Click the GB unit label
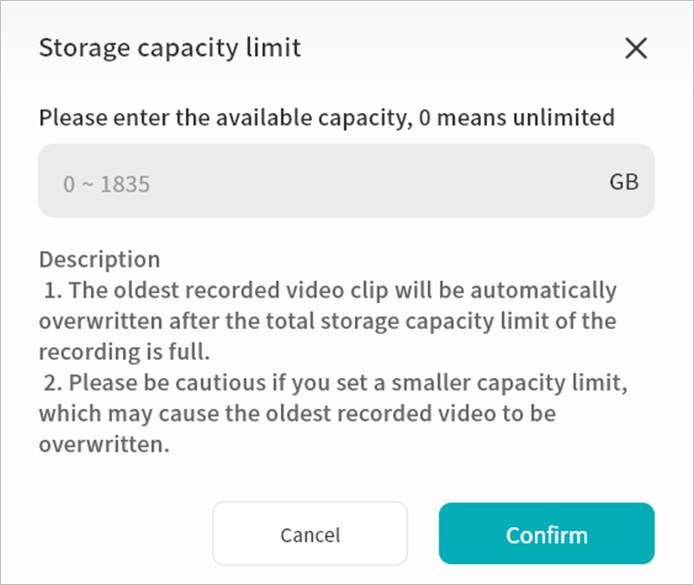 tap(624, 182)
